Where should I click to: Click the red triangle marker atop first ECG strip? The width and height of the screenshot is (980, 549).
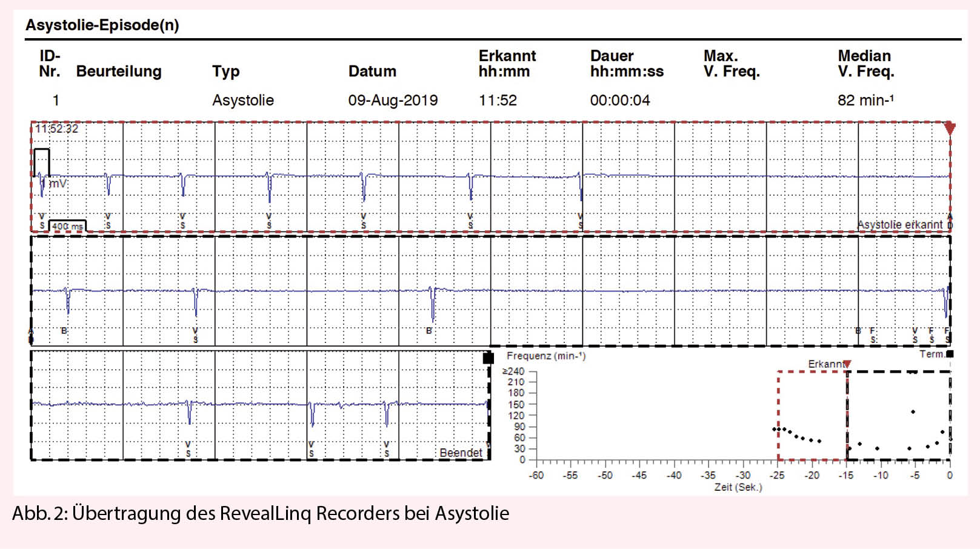pos(950,128)
